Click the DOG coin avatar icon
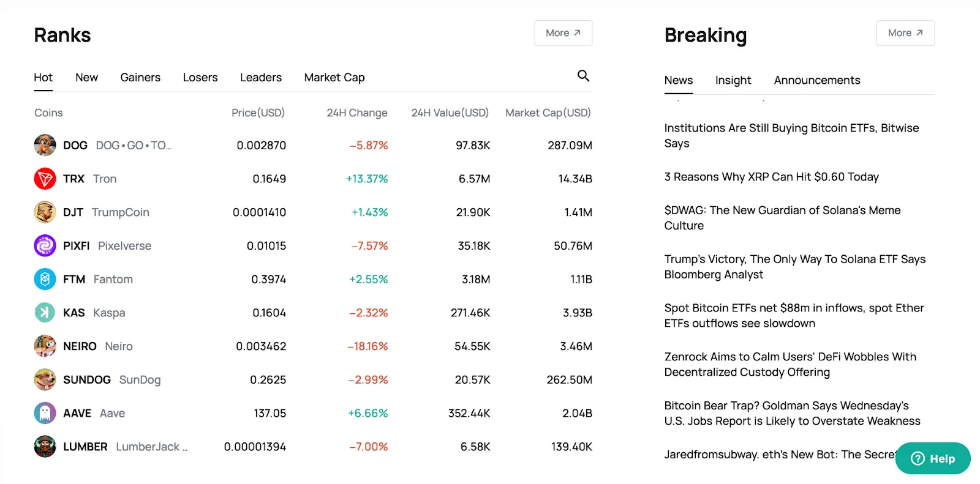 coord(45,145)
